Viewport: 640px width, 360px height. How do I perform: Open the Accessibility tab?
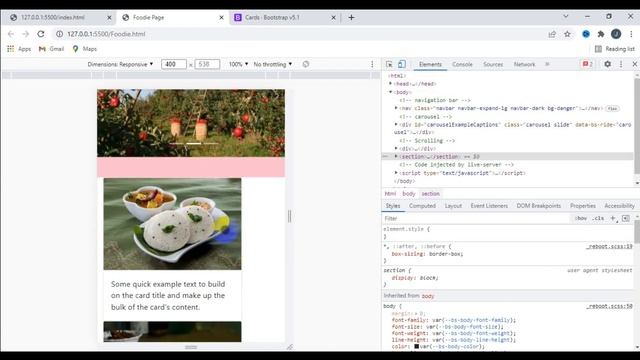(x=620, y=206)
